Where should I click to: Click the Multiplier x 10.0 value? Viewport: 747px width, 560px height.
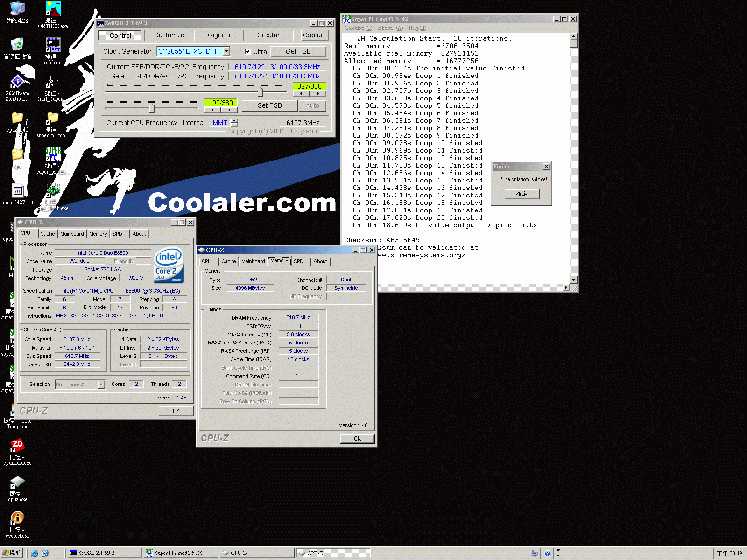[x=78, y=348]
